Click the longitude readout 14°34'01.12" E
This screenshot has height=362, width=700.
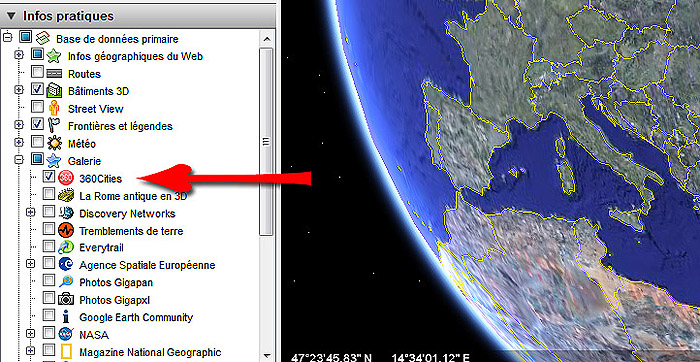430,358
